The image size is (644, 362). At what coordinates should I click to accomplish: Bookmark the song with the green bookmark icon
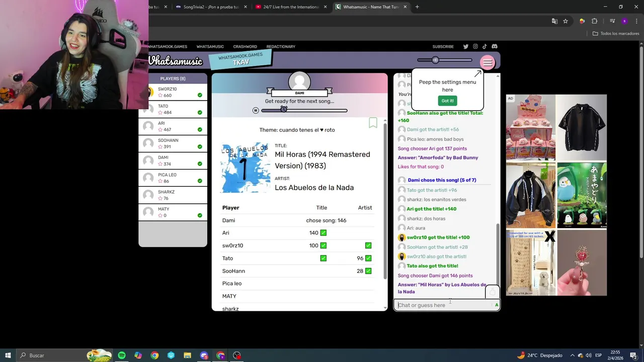[x=373, y=123]
